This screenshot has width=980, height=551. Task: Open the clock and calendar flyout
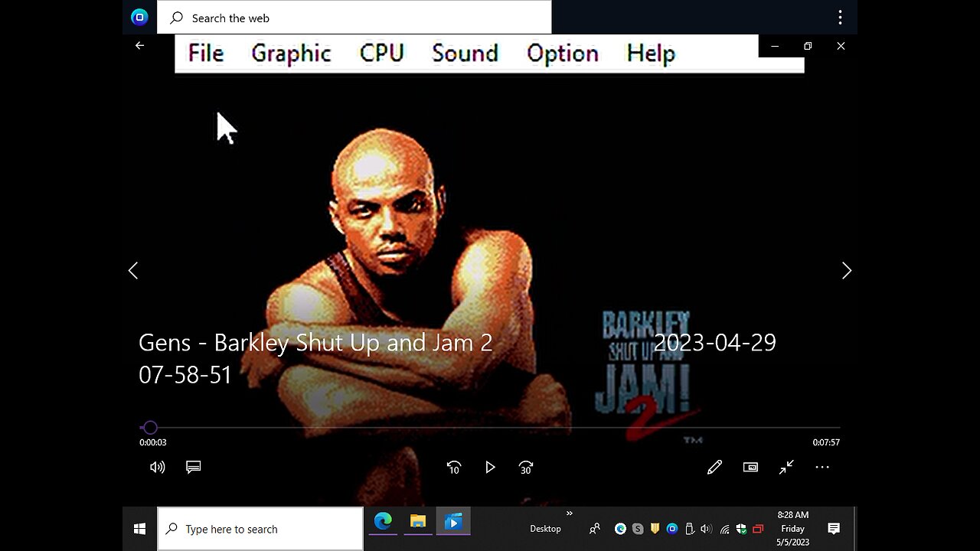pyautogui.click(x=792, y=529)
